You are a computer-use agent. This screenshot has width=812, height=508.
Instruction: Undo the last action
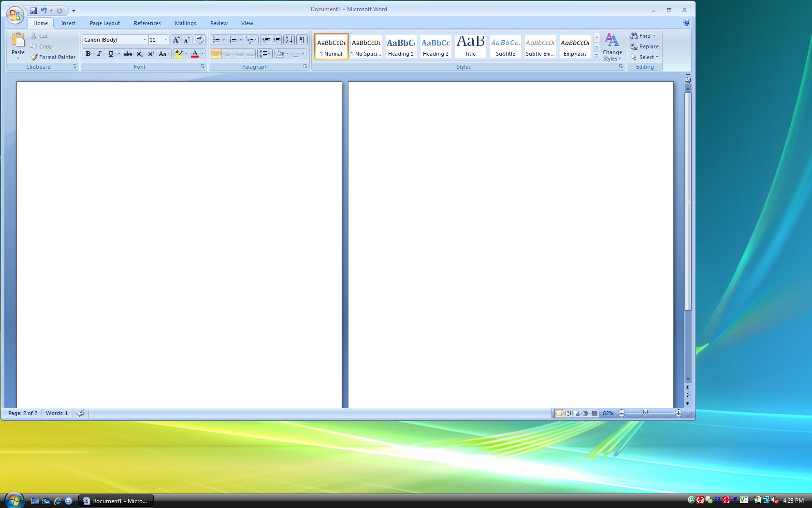pyautogui.click(x=43, y=10)
